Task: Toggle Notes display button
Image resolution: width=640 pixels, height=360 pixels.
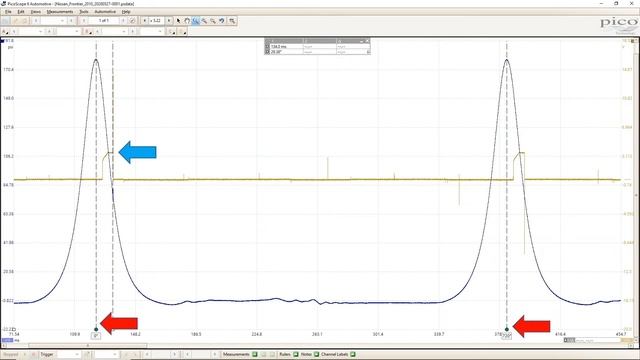Action: [x=316, y=354]
